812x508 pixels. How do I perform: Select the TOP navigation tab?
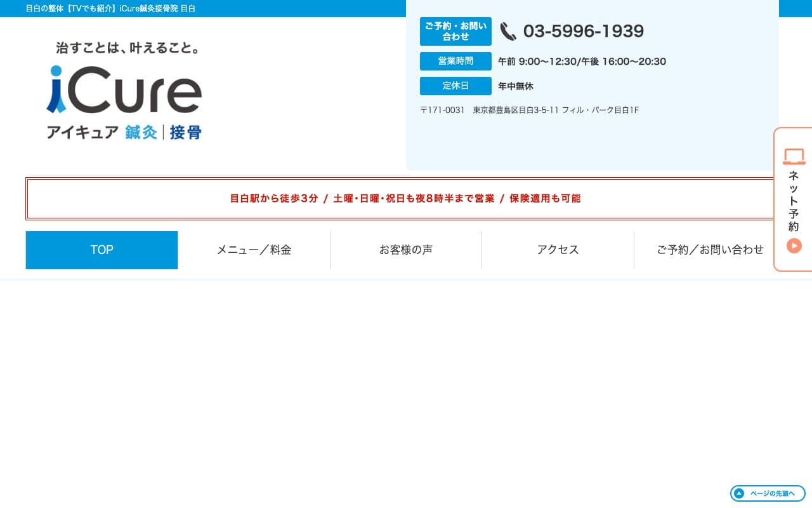101,250
